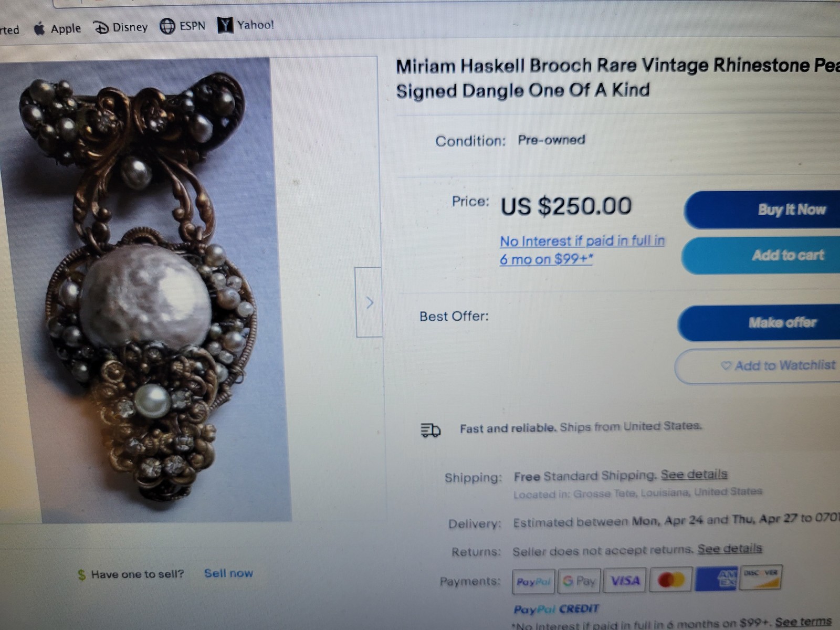
Task: Show next brooch photo with arrow
Action: click(369, 302)
